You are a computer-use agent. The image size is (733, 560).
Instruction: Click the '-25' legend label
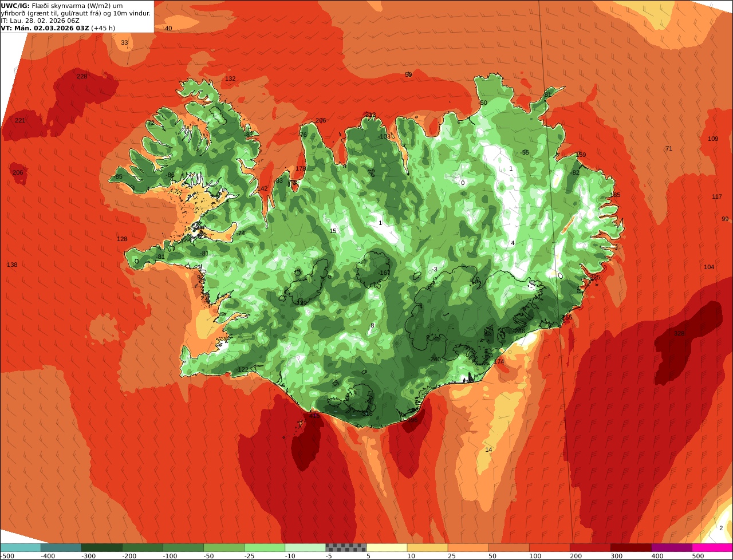(x=251, y=556)
